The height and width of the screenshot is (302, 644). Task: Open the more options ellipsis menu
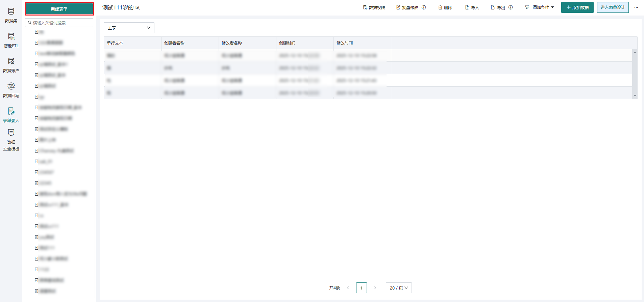tap(636, 7)
